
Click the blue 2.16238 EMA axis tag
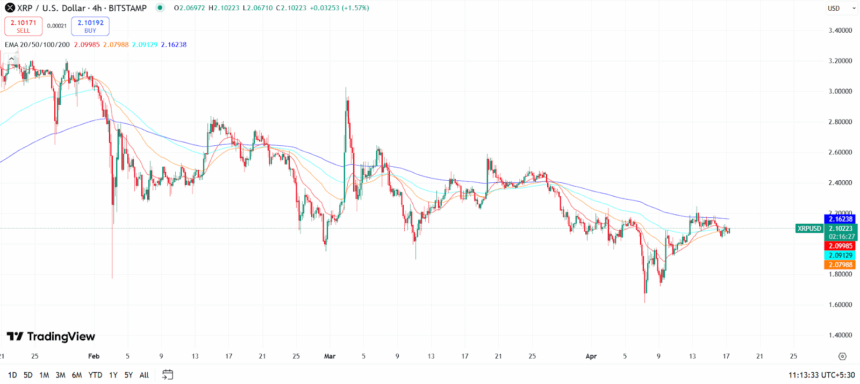pos(840,219)
